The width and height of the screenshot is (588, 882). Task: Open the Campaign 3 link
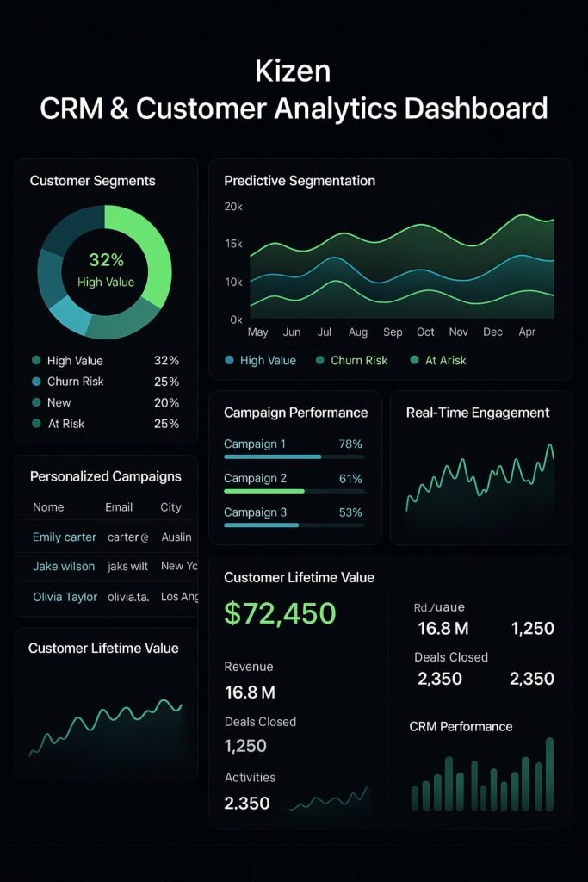point(255,512)
